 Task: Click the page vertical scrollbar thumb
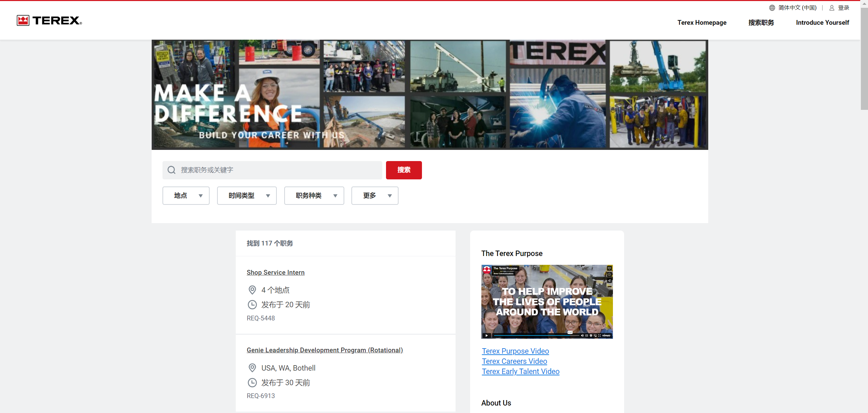(864, 58)
